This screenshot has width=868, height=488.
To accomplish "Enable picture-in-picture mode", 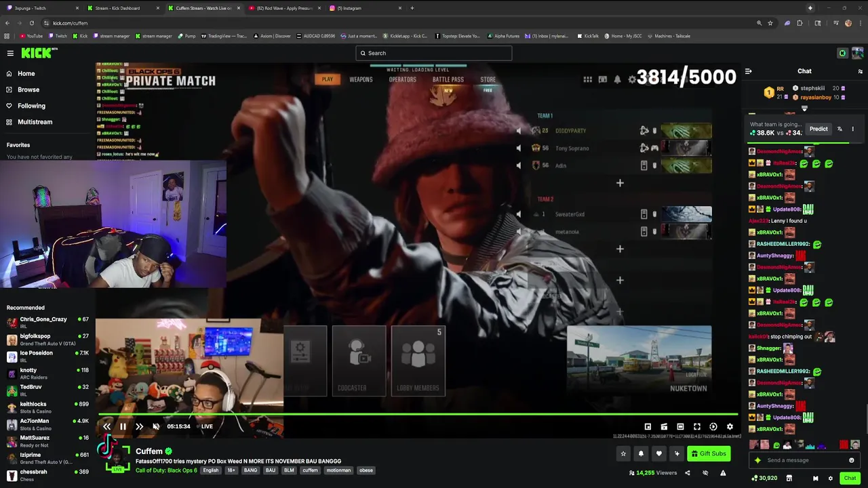I will click(648, 427).
